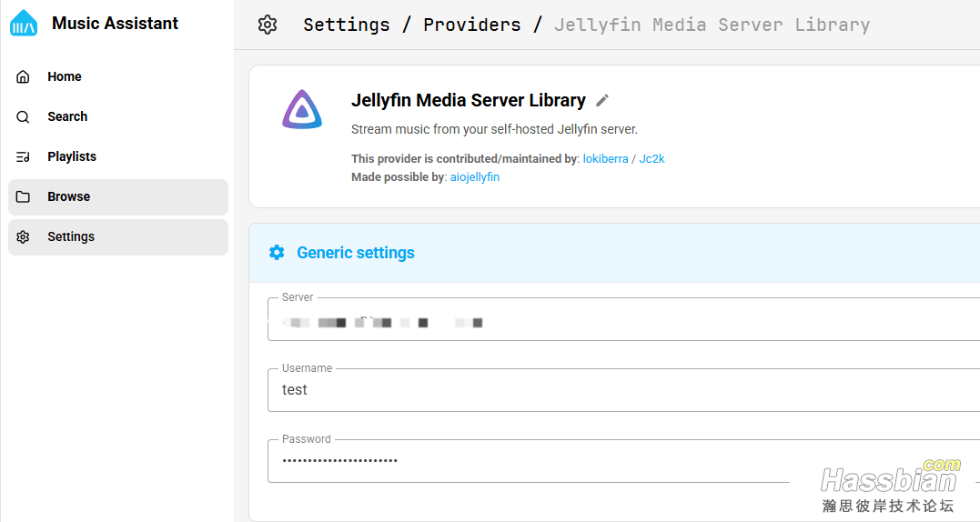Follow the aiojellyfin library link
Image resolution: width=980 pixels, height=522 pixels.
click(474, 177)
